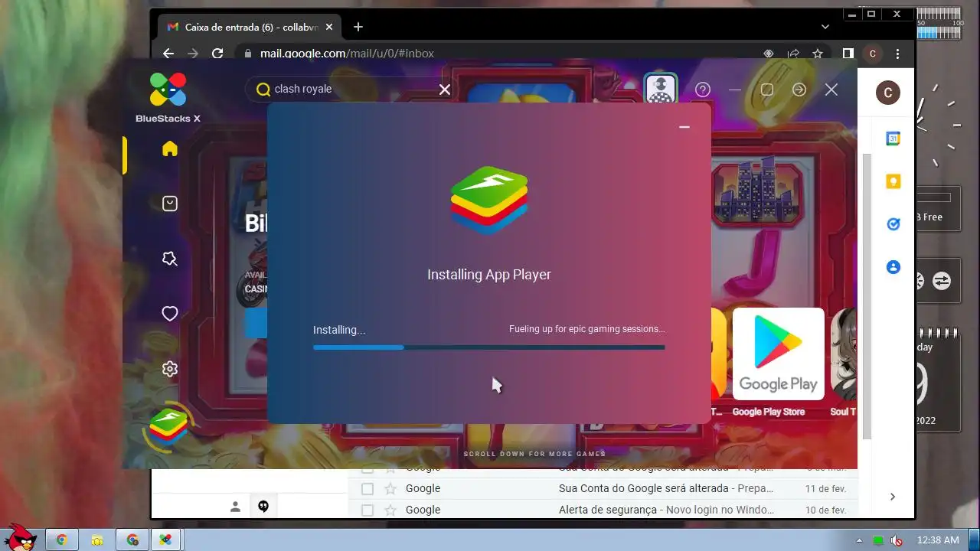This screenshot has width=980, height=551.
Task: Click the BlueStacks arrow-in-circle icon
Action: click(x=799, y=90)
